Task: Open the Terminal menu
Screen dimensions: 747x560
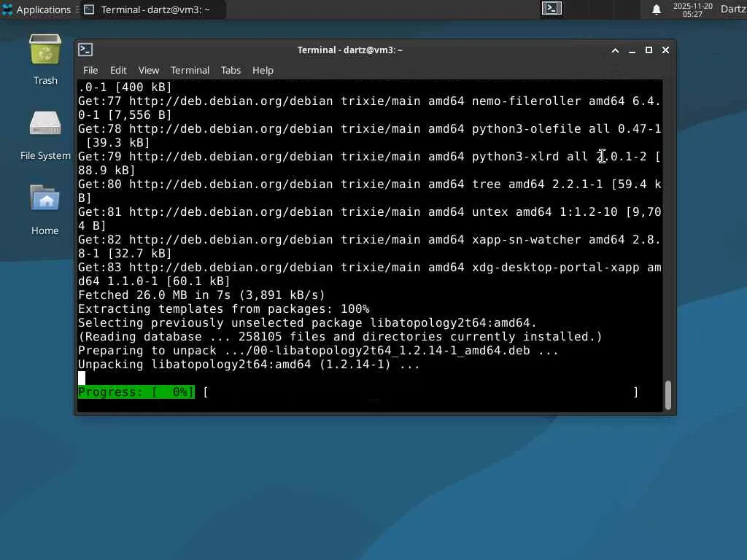Action: (x=190, y=70)
